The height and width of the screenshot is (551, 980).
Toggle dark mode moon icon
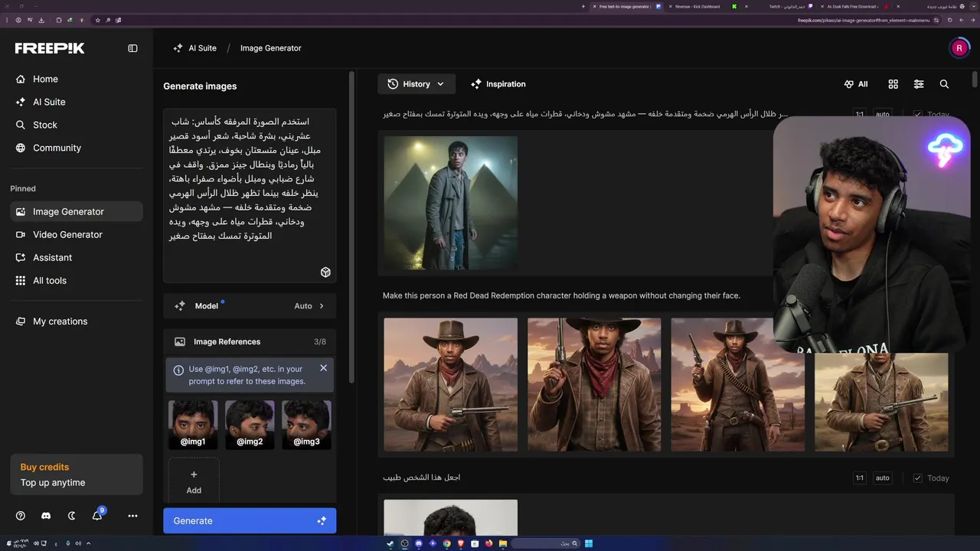point(72,516)
